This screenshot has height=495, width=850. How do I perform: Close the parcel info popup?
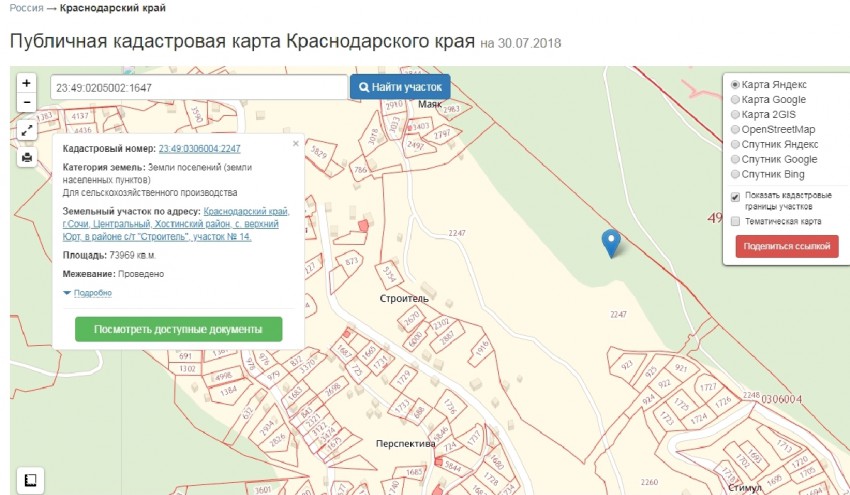coord(295,143)
